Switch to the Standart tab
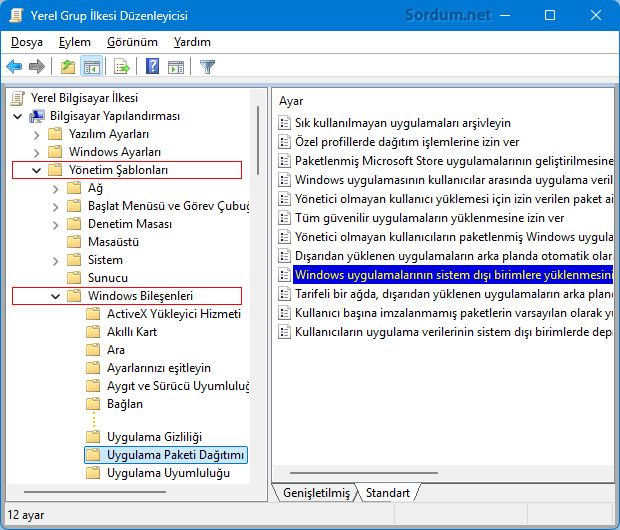The height and width of the screenshot is (530, 620). 387,493
